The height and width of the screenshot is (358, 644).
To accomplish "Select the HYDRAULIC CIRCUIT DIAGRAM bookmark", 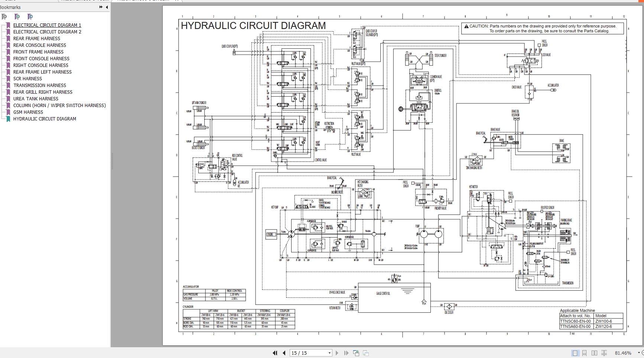I will 45,119.
